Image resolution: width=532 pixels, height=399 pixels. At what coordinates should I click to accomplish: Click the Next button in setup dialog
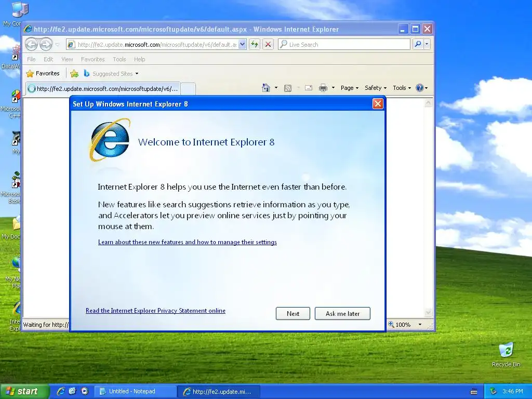click(x=293, y=313)
